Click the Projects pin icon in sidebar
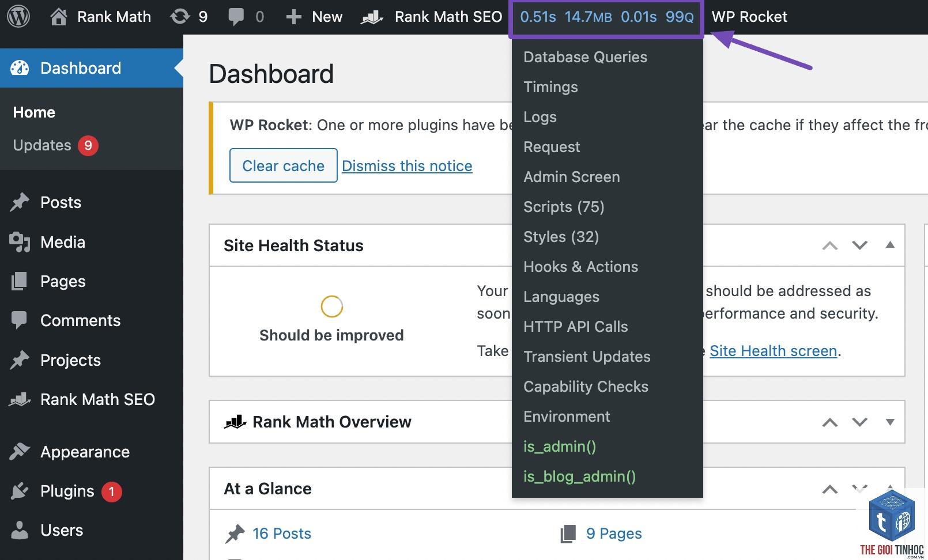Viewport: 928px width, 560px height. tap(20, 360)
